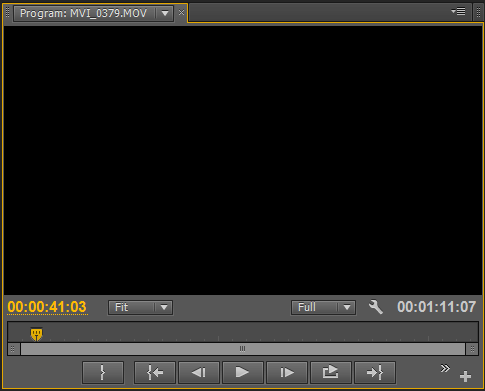Step back one frame
This screenshot has height=391, width=485.
coord(199,372)
